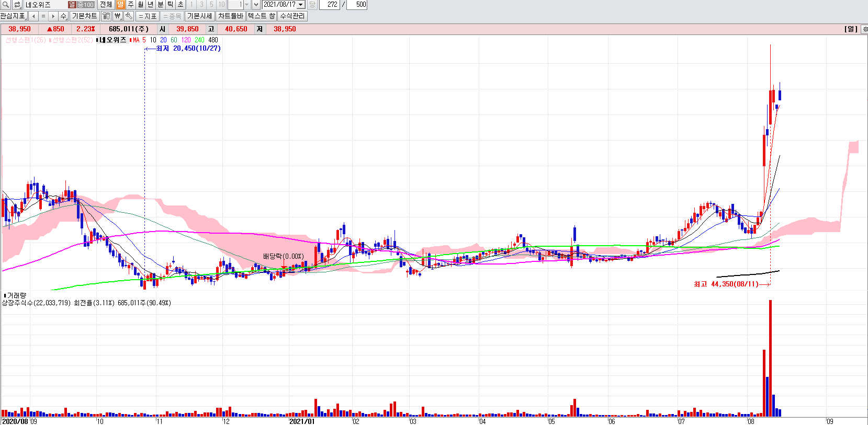The width and height of the screenshot is (868, 425).
Task: Click the [일] period label at right
Action: [x=851, y=29]
